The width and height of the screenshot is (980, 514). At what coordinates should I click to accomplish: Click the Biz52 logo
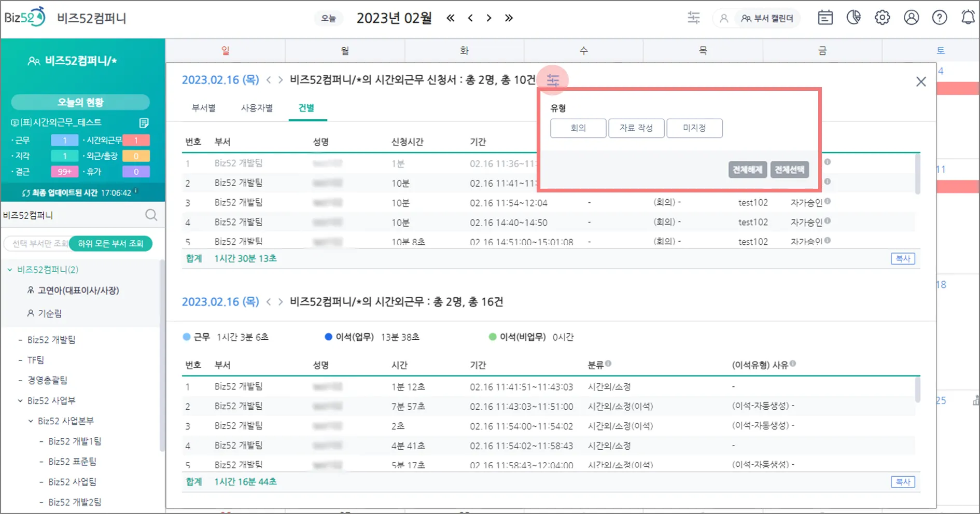(x=24, y=17)
